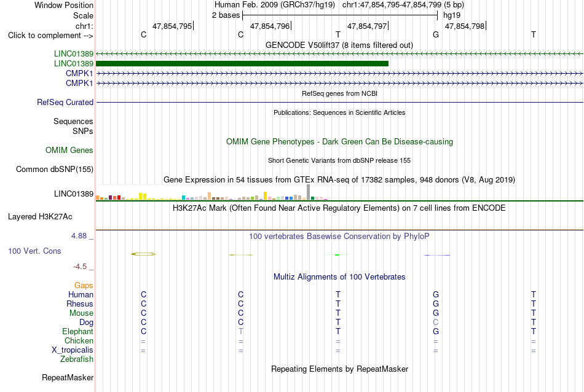This screenshot has width=584, height=392.
Task: Open the 100 Vert. Cons track label
Action: click(x=34, y=251)
